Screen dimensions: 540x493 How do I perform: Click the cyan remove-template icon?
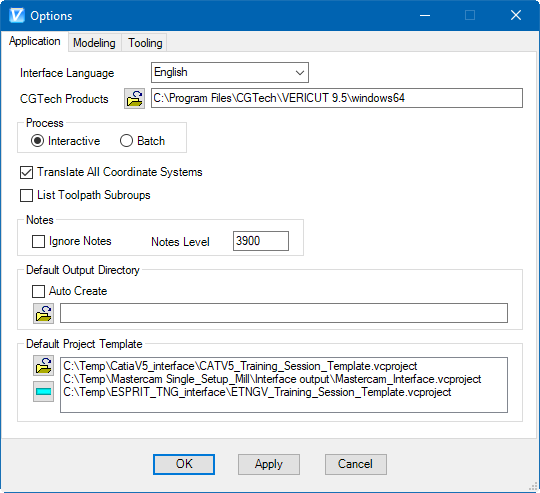pos(43,391)
